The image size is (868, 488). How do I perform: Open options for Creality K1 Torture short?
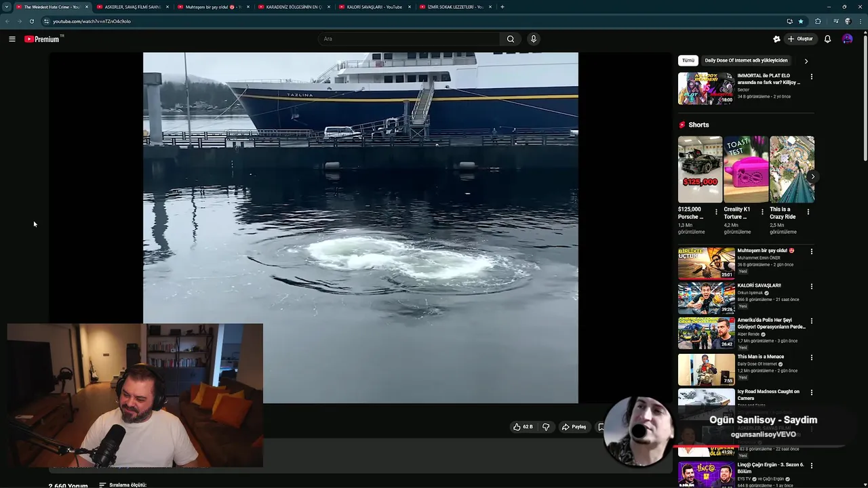[762, 212]
